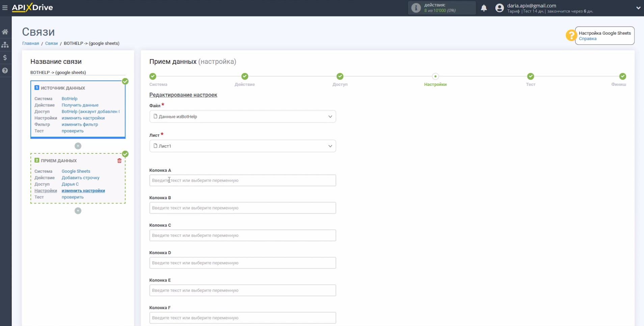Click Добавить строчку action link
Screen dimensions: 644x326
pyautogui.click(x=80, y=178)
